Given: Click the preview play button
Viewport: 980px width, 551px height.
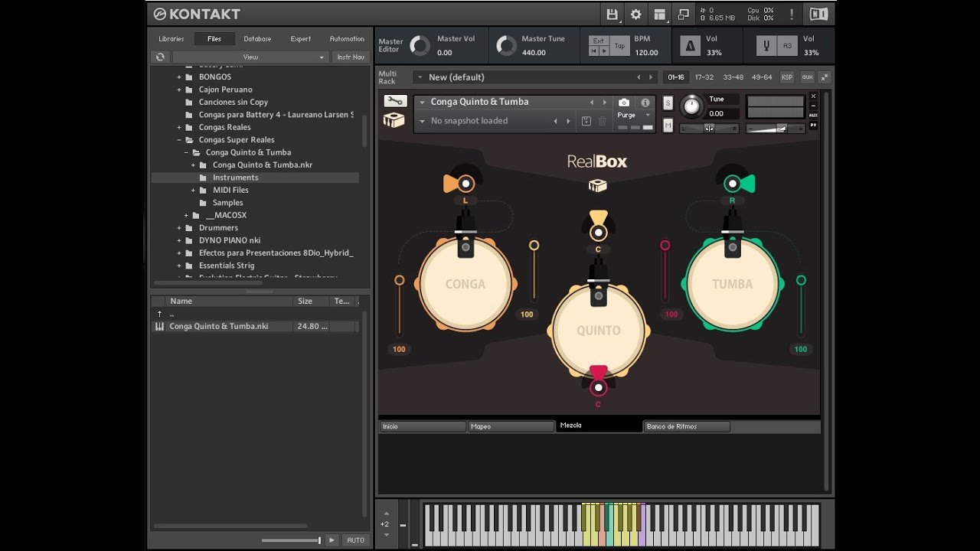Looking at the screenshot, I should pyautogui.click(x=332, y=540).
